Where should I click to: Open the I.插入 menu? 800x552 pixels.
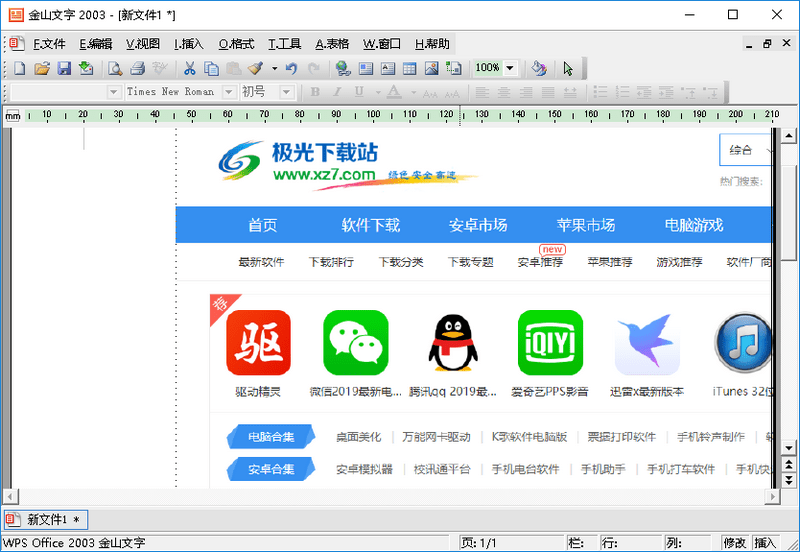point(189,44)
